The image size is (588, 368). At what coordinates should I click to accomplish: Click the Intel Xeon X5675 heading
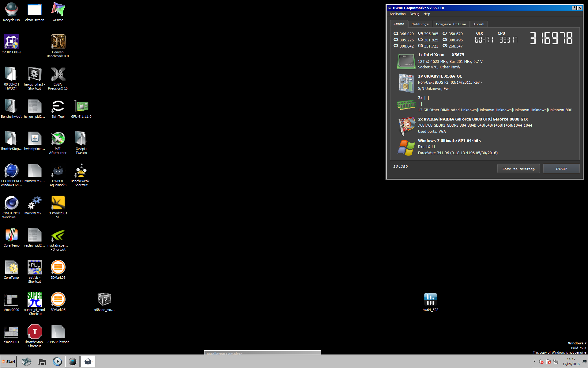pyautogui.click(x=441, y=55)
